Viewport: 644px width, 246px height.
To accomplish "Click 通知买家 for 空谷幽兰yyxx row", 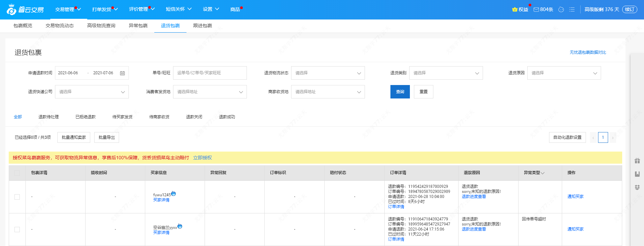I will 576,229.
